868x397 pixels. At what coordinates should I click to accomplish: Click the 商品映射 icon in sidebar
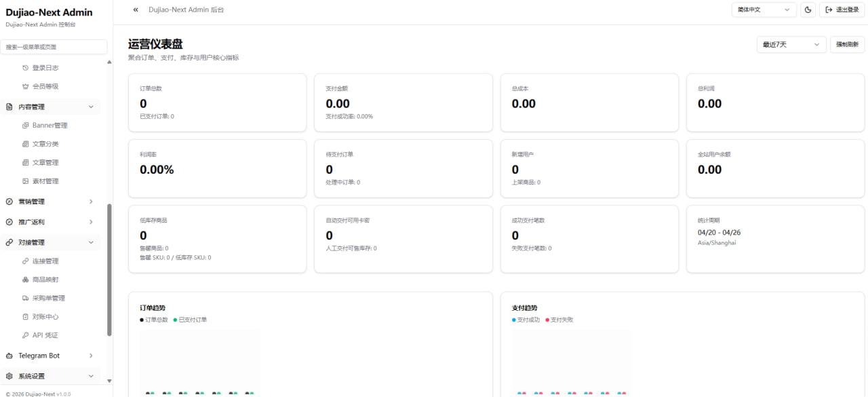click(x=26, y=280)
